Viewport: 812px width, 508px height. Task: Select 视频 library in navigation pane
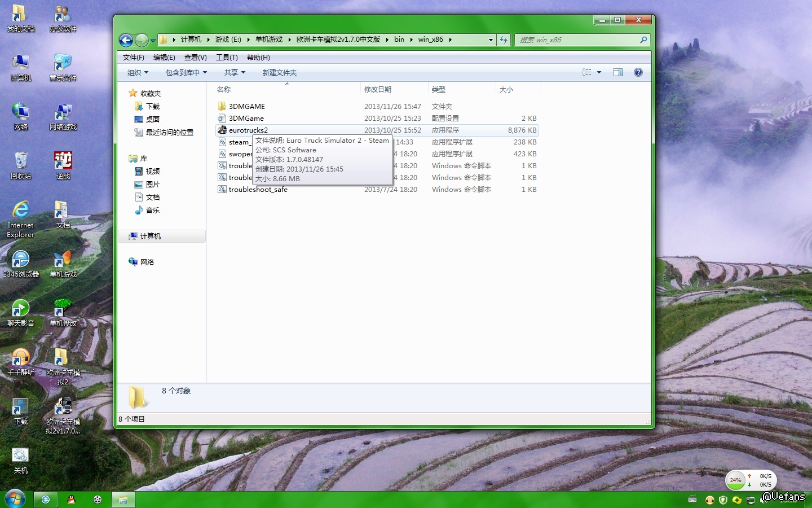pyautogui.click(x=147, y=171)
